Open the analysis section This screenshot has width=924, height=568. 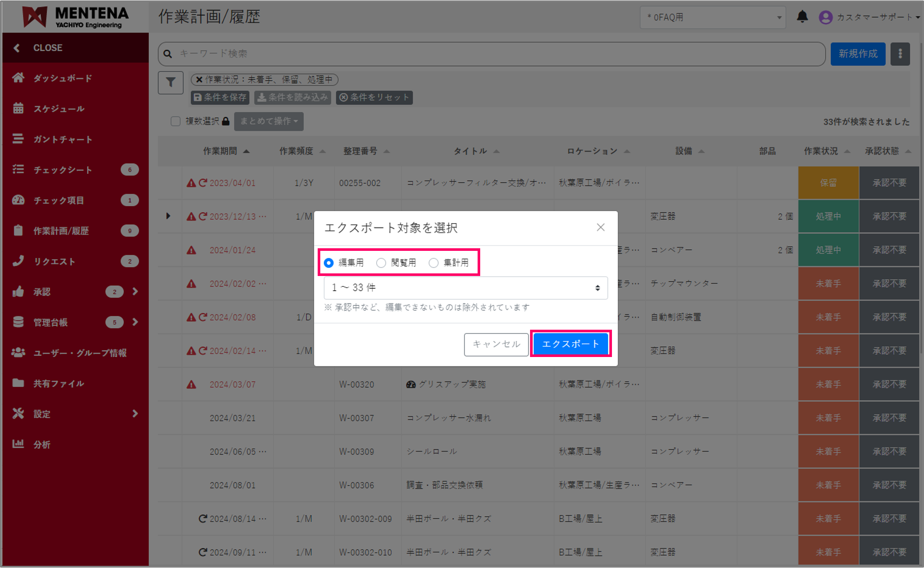click(x=42, y=444)
